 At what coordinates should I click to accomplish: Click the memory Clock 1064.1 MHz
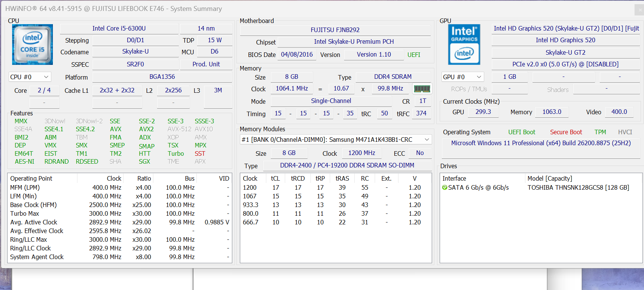[x=292, y=89]
